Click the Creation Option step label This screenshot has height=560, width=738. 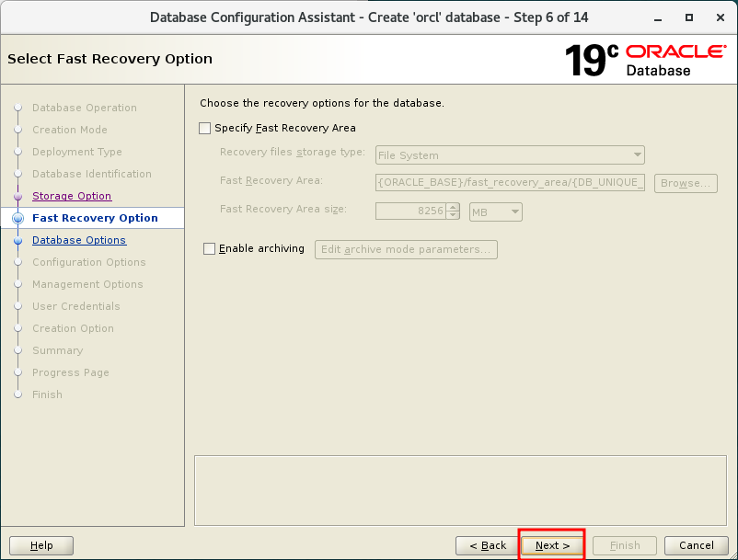[73, 328]
